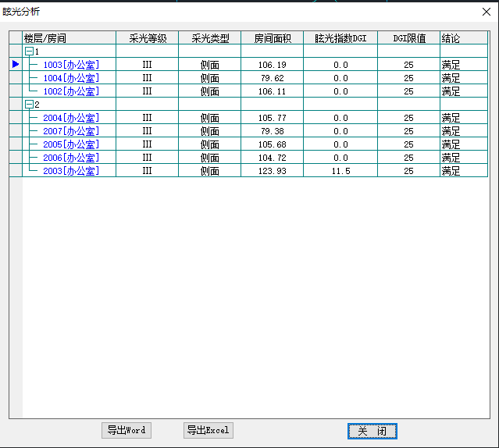Click the blue row indicator arrow
Viewport: 499px width, 448px height.
pos(16,65)
